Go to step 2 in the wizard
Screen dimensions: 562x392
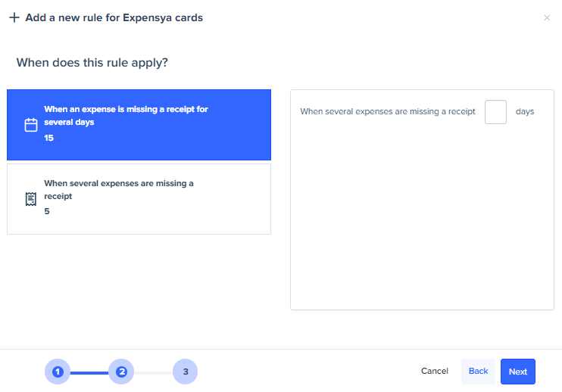(x=121, y=372)
